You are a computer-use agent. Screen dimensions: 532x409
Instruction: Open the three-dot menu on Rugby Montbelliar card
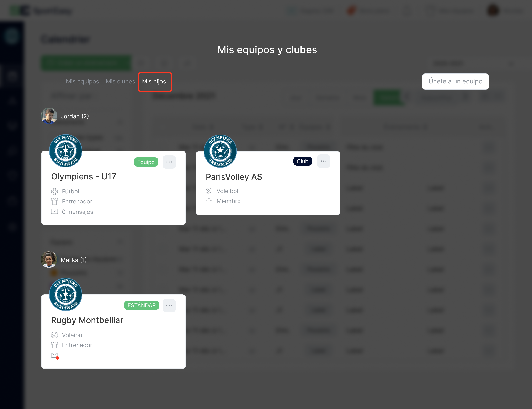tap(169, 305)
